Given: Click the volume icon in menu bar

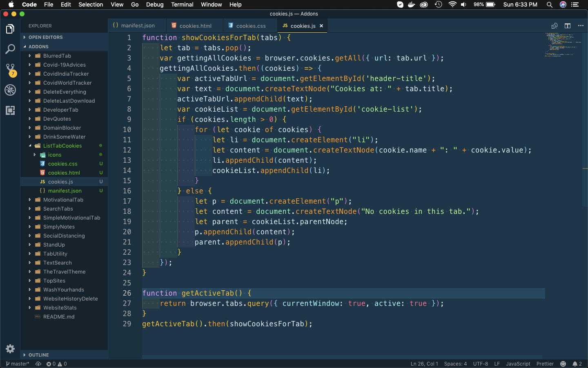Looking at the screenshot, I should click(464, 4).
